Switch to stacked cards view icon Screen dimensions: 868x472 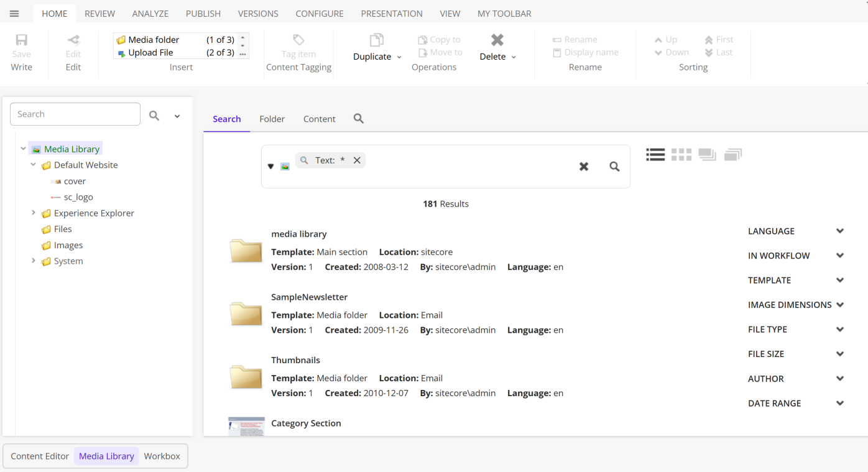(733, 155)
